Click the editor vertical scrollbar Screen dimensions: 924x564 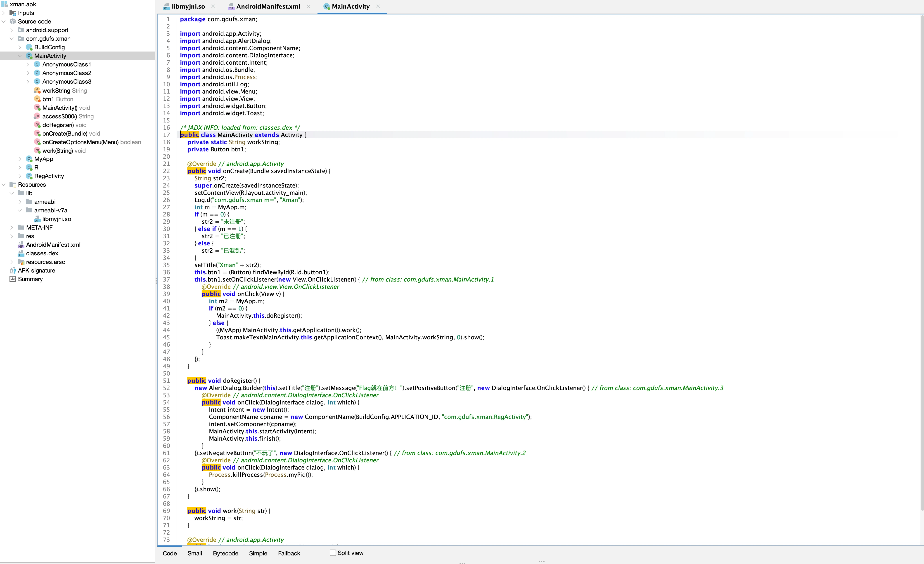pyautogui.click(x=922, y=262)
